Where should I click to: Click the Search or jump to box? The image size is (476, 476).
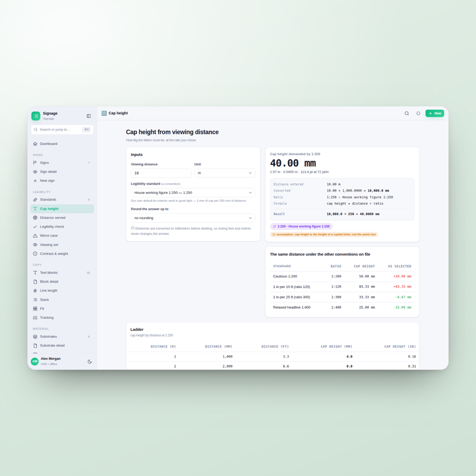pyautogui.click(x=62, y=130)
